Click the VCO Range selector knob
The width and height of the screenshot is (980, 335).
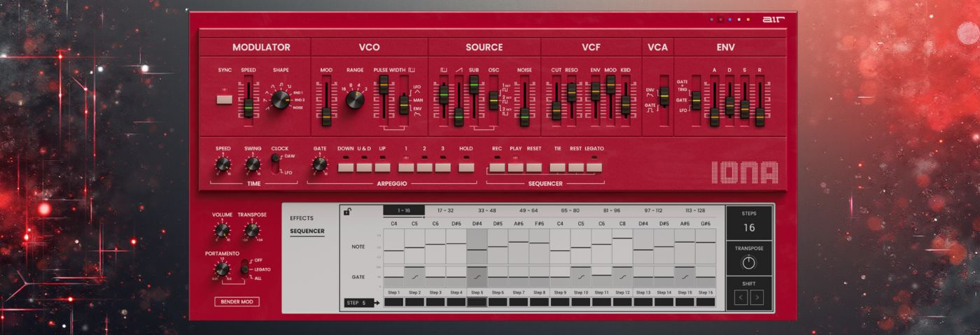coord(355,99)
